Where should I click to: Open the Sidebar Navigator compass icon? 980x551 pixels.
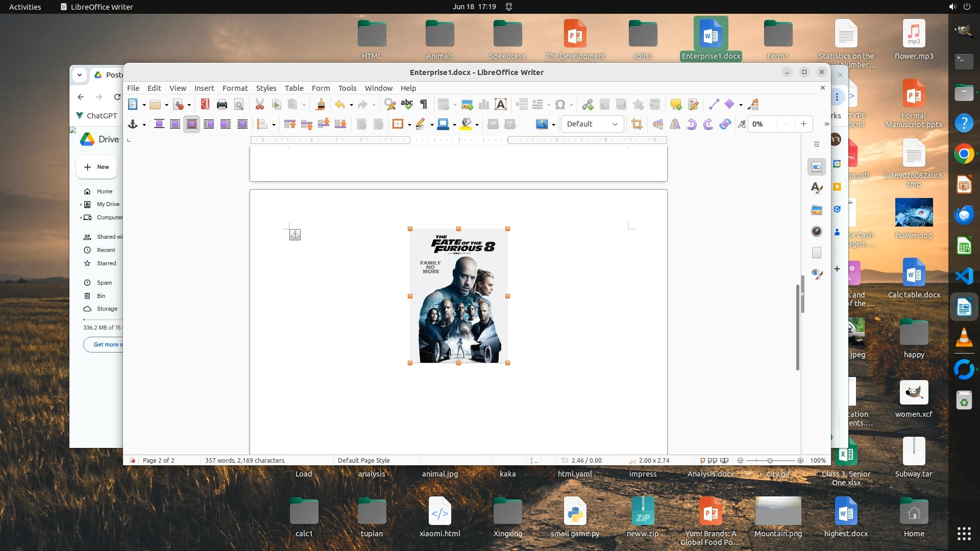[x=817, y=231]
